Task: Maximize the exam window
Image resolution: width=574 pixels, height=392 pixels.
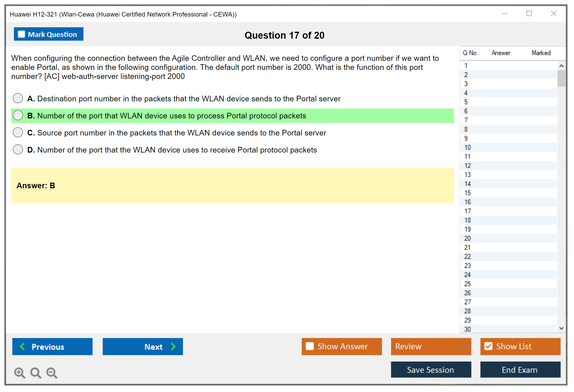Action: pyautogui.click(x=529, y=14)
